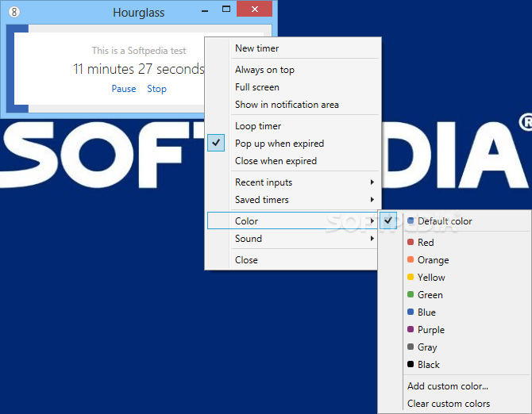Start a New timer from menu

(x=293, y=48)
